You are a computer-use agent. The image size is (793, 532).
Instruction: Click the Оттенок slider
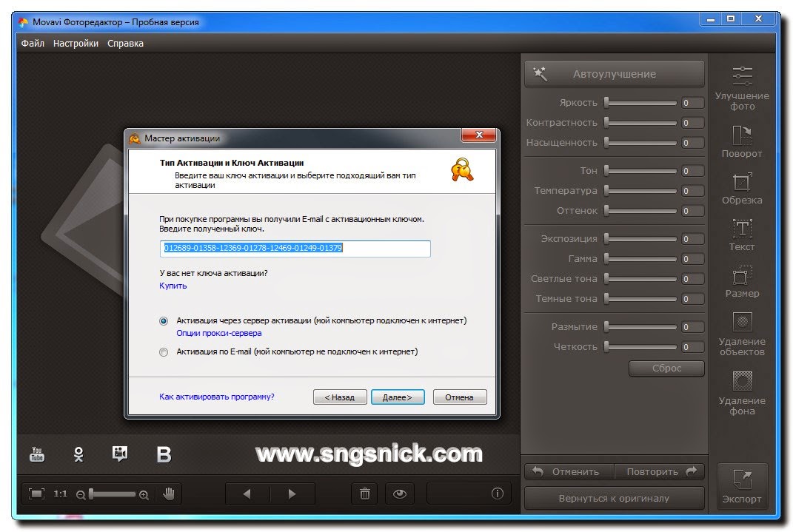tap(640, 211)
